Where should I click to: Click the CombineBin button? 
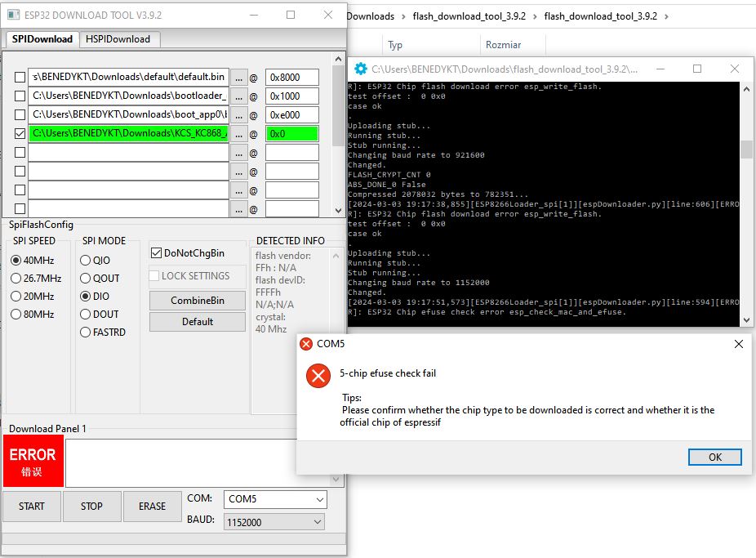(x=197, y=301)
